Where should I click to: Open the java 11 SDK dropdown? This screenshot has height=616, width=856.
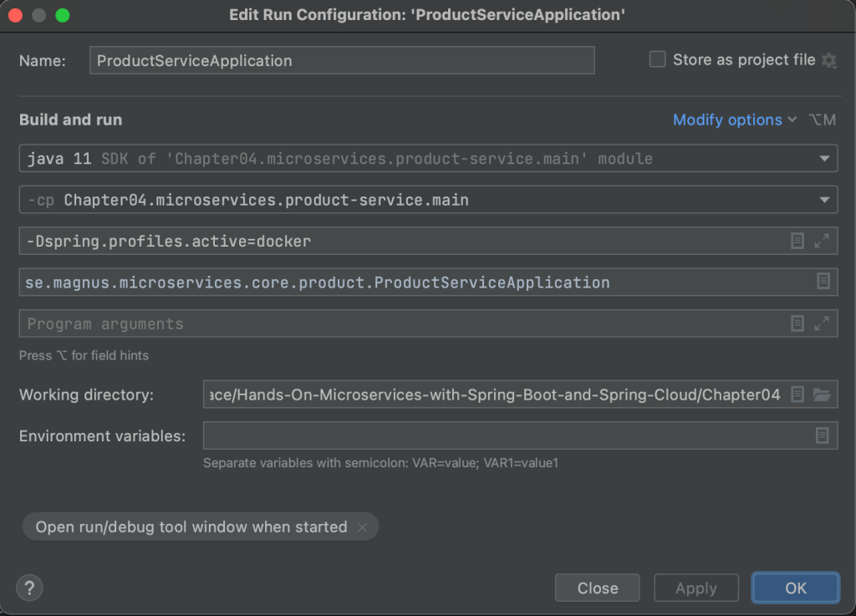tap(824, 158)
